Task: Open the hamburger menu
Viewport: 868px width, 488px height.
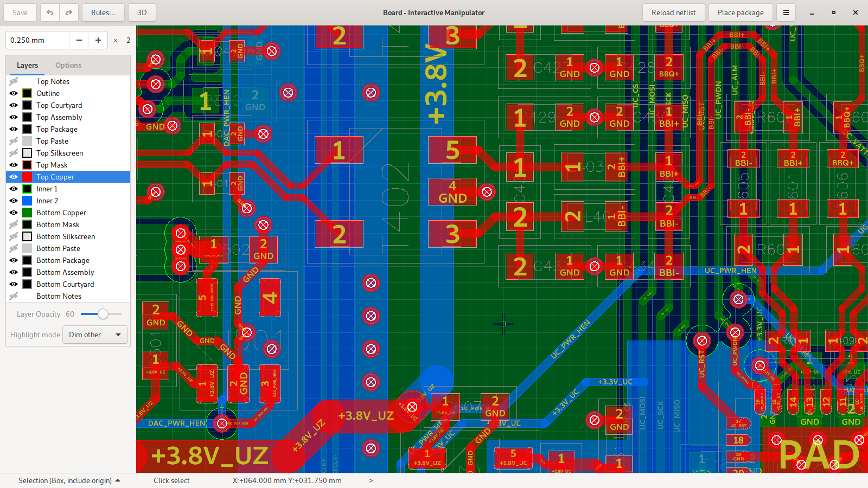Action: [x=786, y=12]
